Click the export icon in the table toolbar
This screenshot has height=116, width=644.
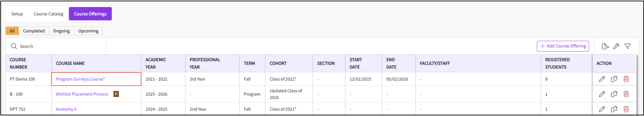click(x=605, y=46)
